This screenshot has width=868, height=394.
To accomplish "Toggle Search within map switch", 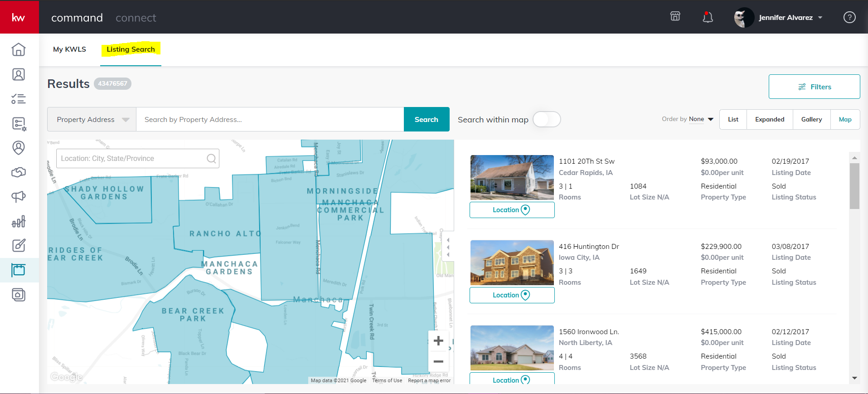I will point(547,119).
